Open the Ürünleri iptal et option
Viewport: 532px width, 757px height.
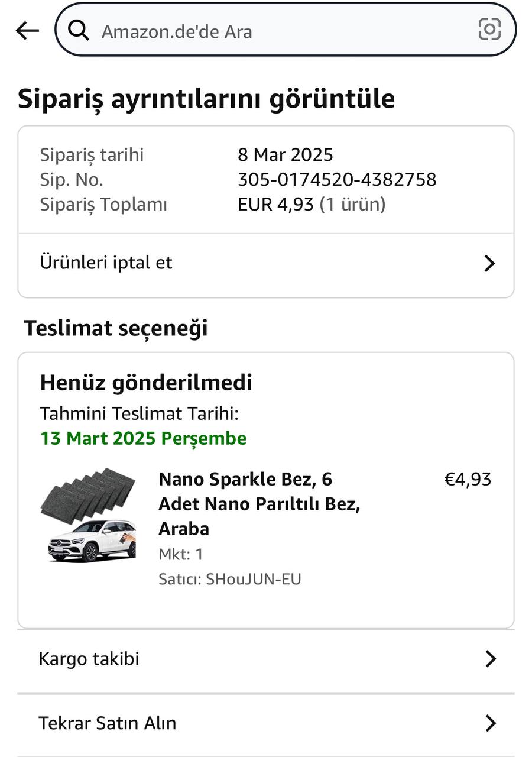pyautogui.click(x=106, y=263)
